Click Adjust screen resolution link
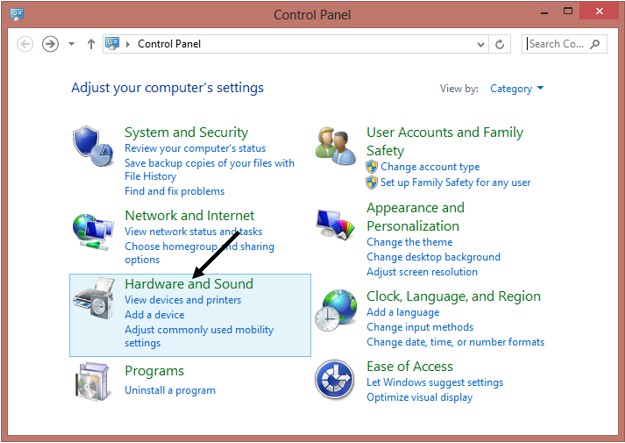 point(421,272)
